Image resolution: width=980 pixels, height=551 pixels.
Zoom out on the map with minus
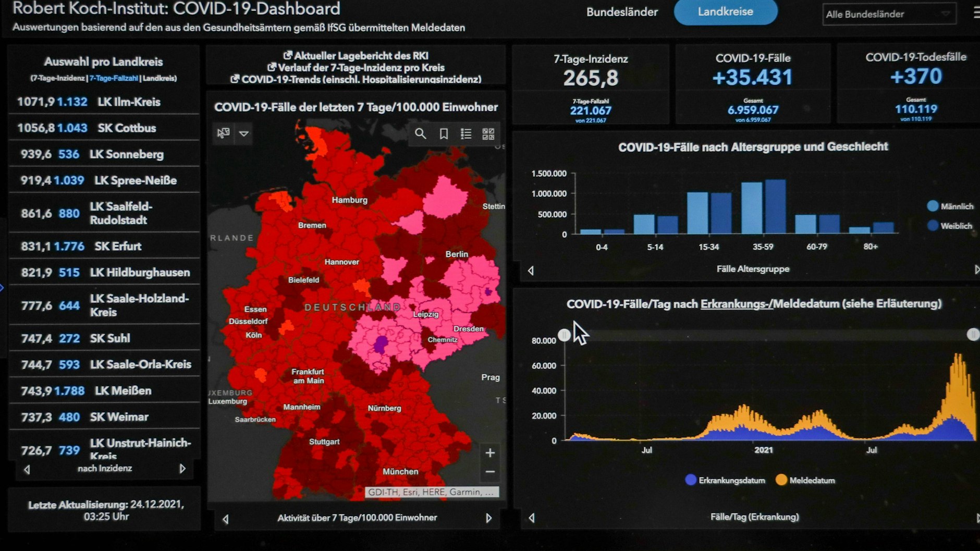(490, 472)
